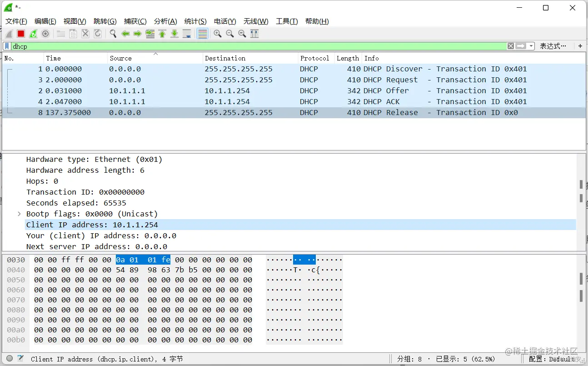Go to the previous packet with the left arrow

point(125,34)
